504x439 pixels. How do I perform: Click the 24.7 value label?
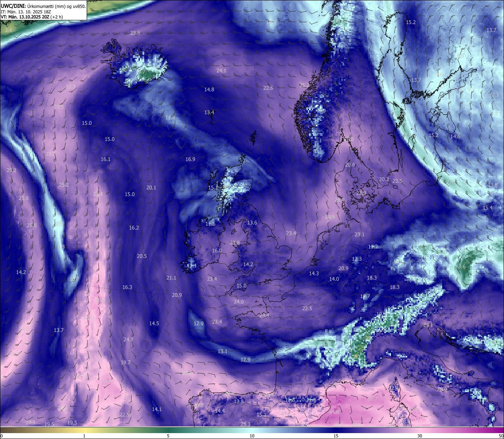[128, 340]
